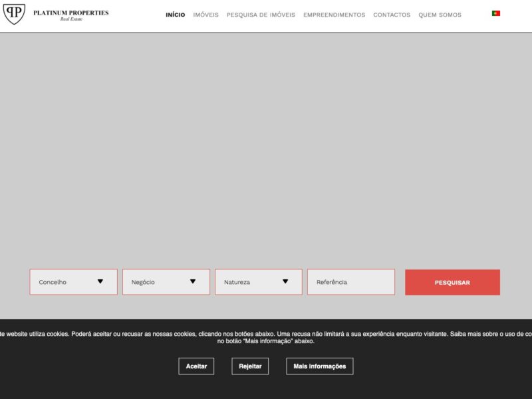Click the Concelho dropdown arrow
Screen dimensions: 532x399
100,281
